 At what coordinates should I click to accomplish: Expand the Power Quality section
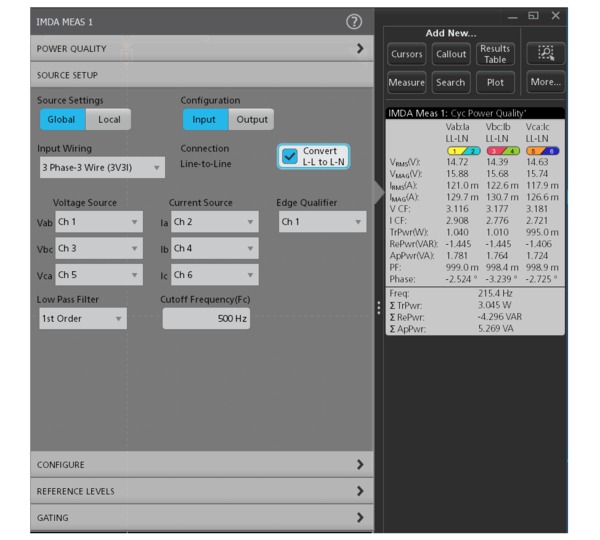(202, 49)
